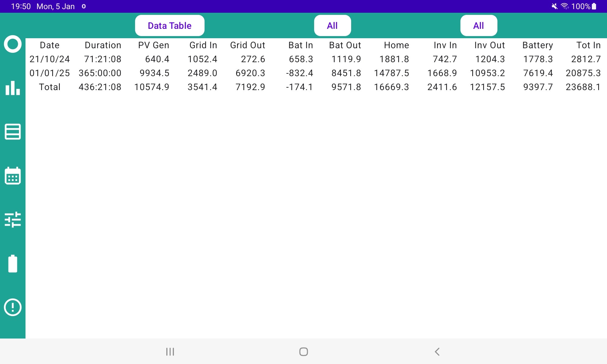Click the Bat In column header
607x364 pixels.
300,45
